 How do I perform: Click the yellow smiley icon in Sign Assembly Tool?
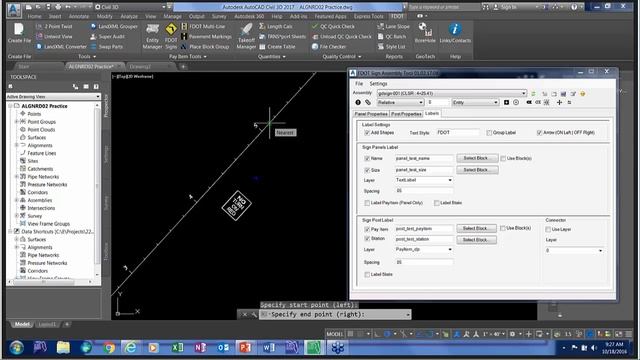582,93
